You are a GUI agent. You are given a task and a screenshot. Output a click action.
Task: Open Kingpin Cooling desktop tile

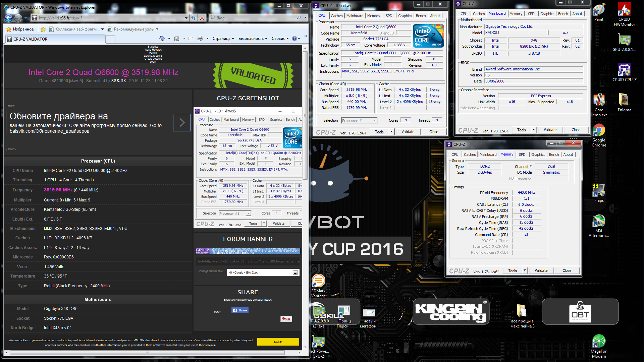(451, 311)
